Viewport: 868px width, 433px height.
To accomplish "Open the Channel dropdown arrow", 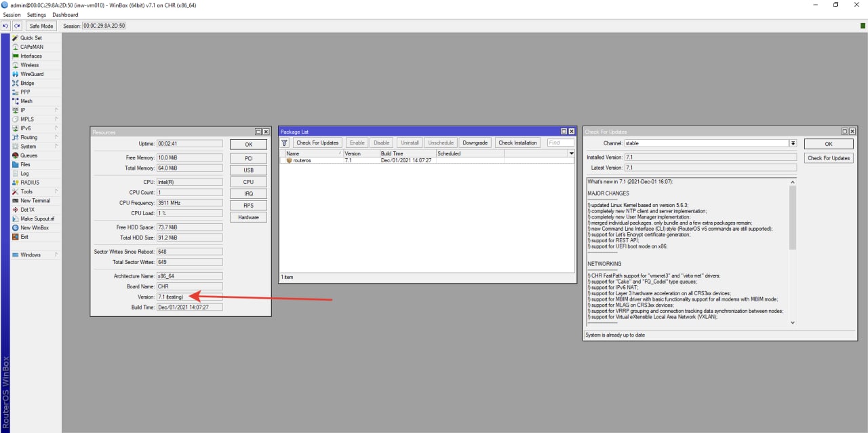I will (793, 143).
